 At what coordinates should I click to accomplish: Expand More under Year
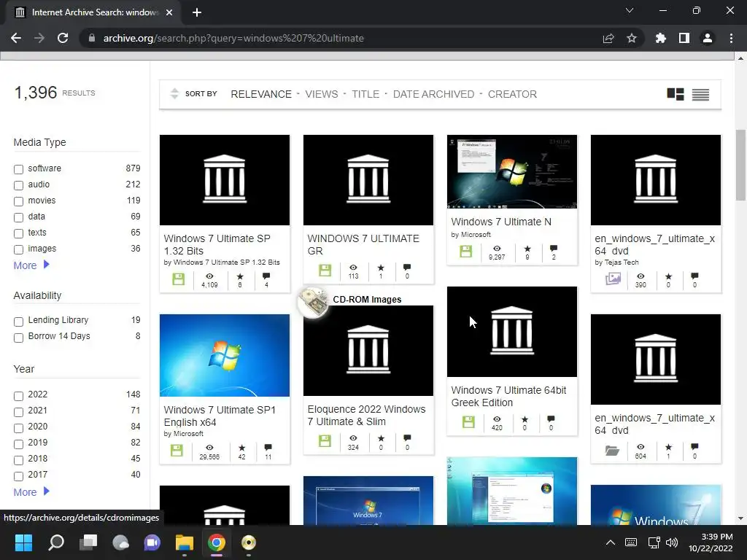[x=31, y=492]
